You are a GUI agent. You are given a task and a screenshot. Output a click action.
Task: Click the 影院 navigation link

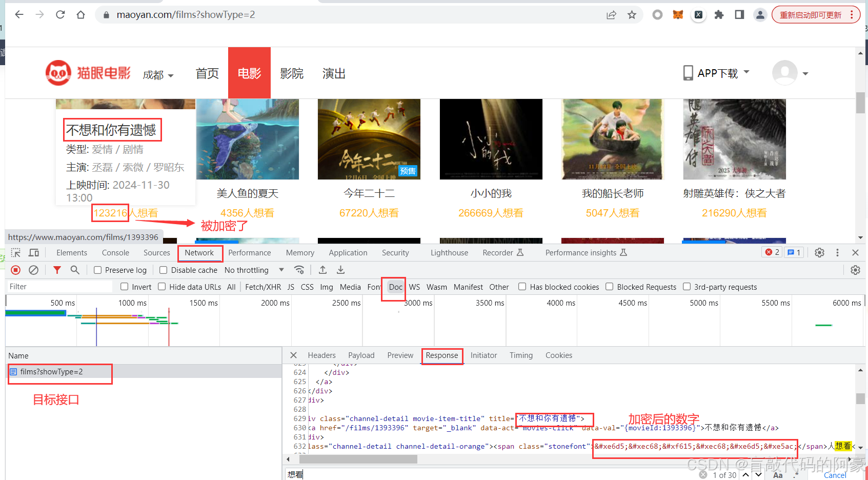[x=292, y=73]
